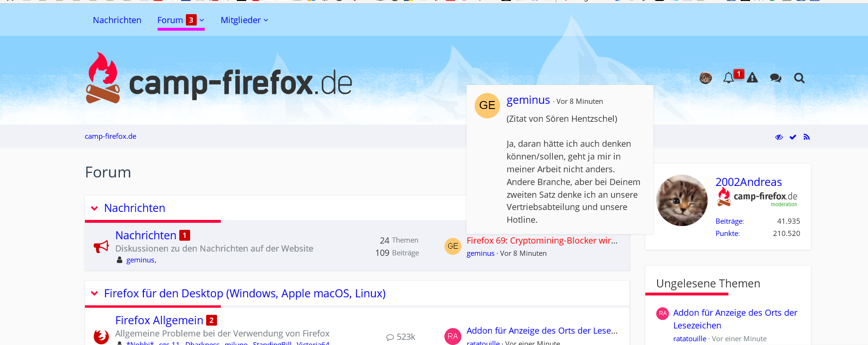Click red badge 2 next to Firefox Allgemein

pos(212,320)
